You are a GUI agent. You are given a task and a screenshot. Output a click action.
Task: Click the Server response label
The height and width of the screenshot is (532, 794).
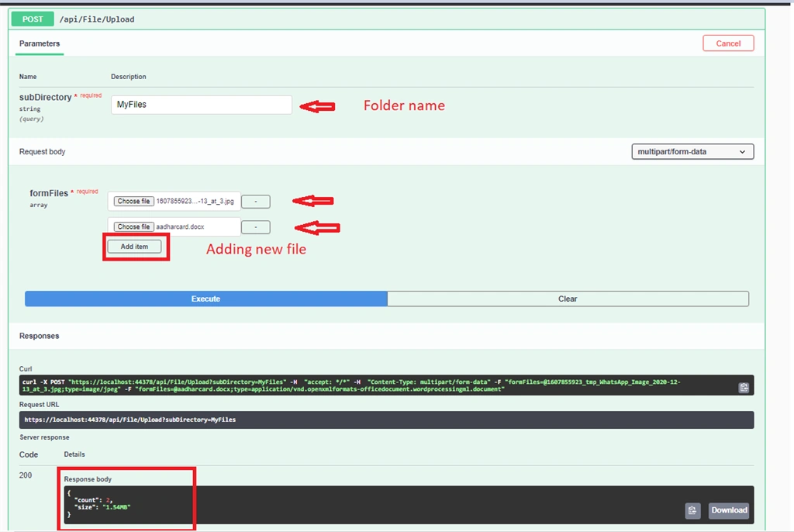coord(44,437)
